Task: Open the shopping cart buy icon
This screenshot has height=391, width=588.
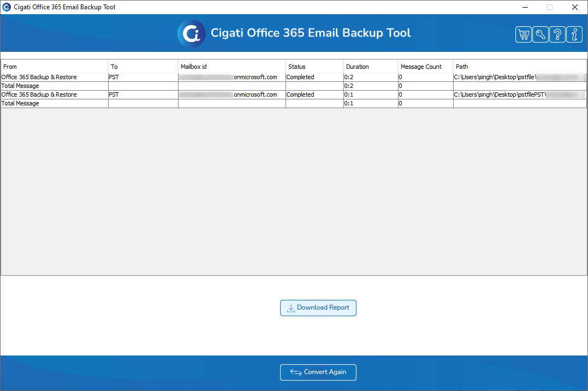Action: [x=524, y=34]
